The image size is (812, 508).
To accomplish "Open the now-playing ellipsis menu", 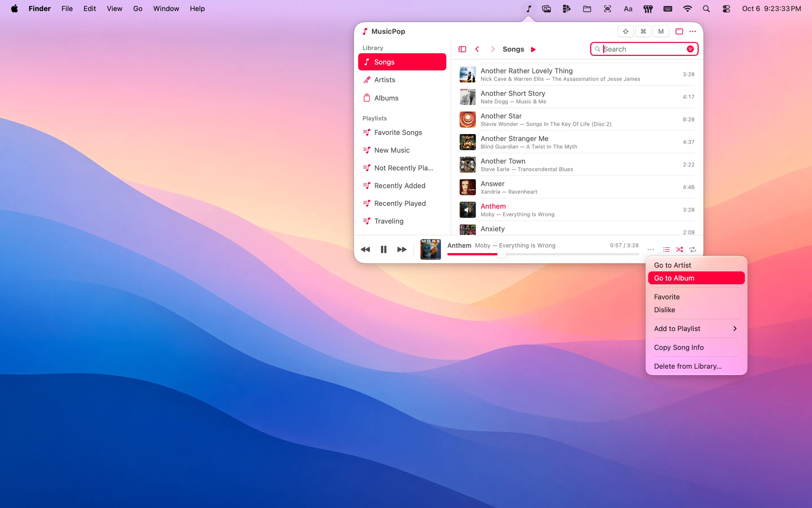I will pos(651,249).
